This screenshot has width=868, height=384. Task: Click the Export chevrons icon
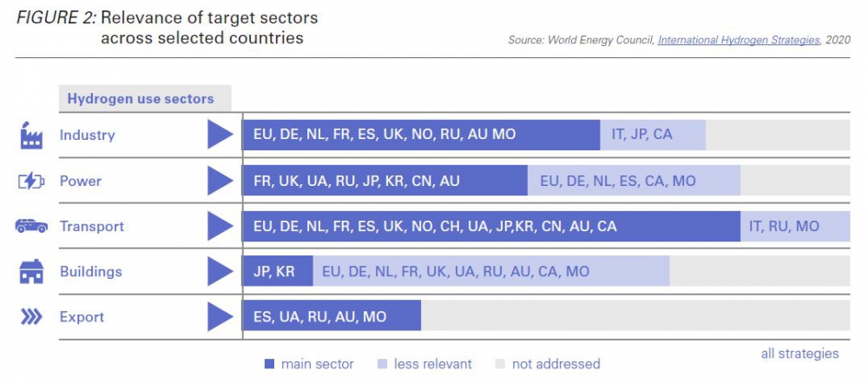(31, 317)
